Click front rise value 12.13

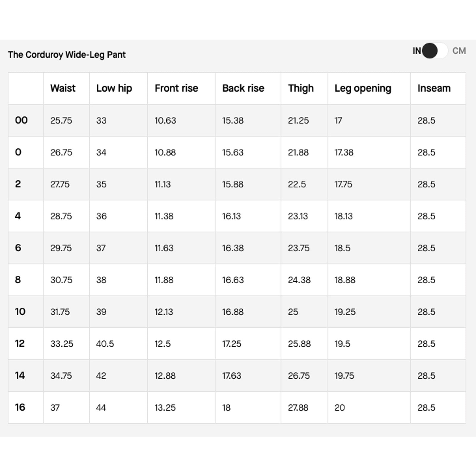click(x=164, y=312)
